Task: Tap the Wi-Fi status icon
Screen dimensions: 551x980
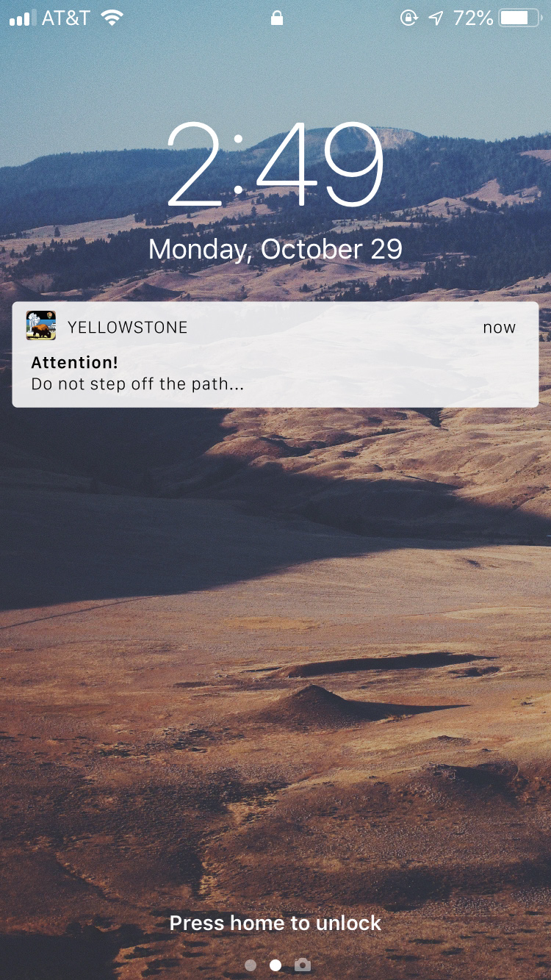Action: 112,18
